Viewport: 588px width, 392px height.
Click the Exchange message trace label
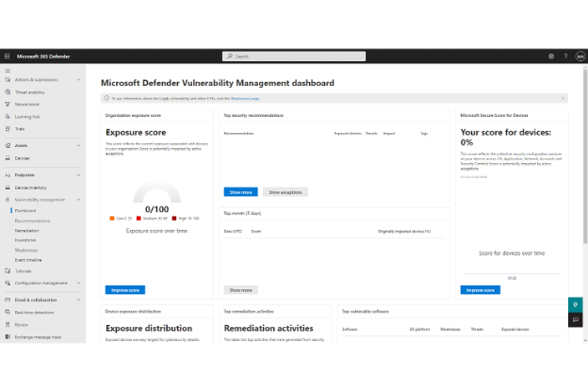point(38,337)
